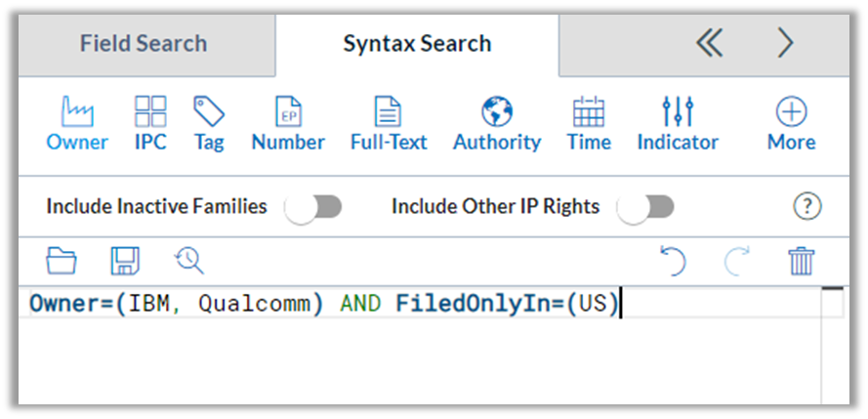This screenshot has width=868, height=419.
Task: Select the Indicator sliders icon
Action: point(678,111)
